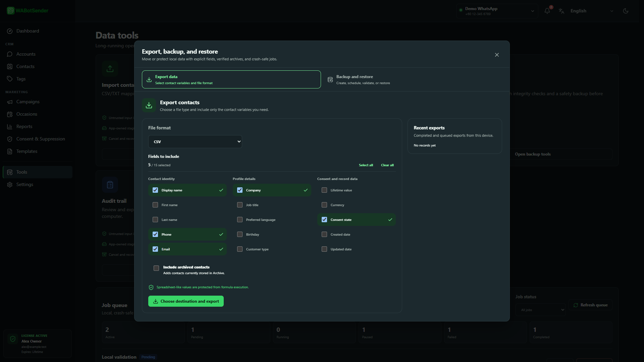
Task: Click the Refresh queue icon
Action: 576,305
